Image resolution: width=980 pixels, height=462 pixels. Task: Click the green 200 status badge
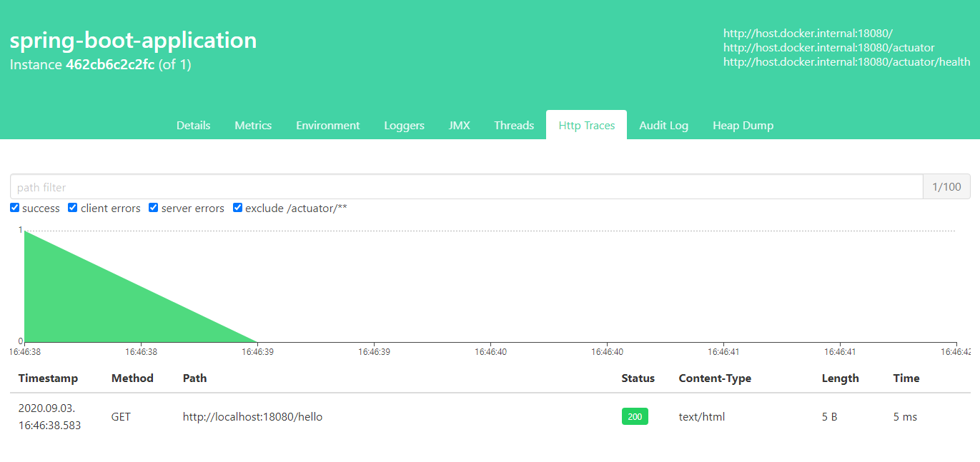(x=635, y=417)
